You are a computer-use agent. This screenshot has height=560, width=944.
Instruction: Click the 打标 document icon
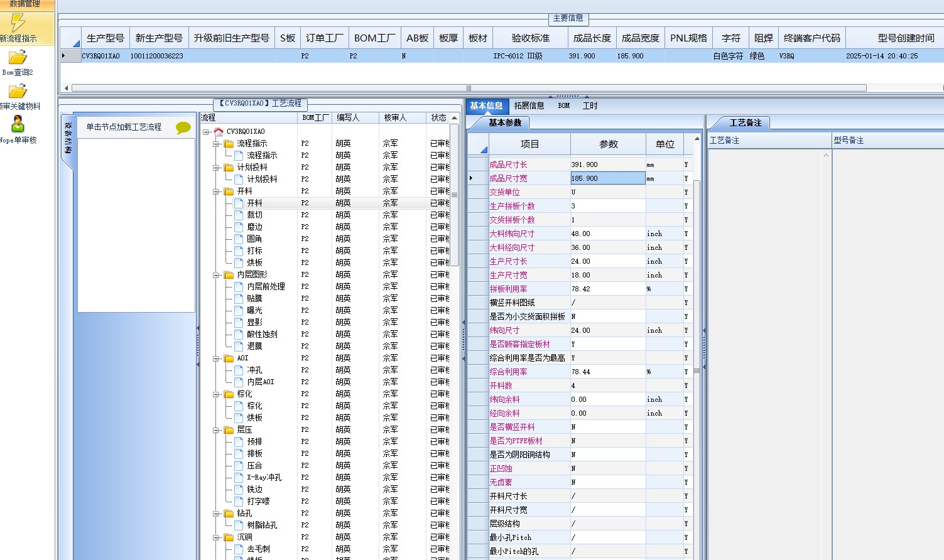click(239, 251)
